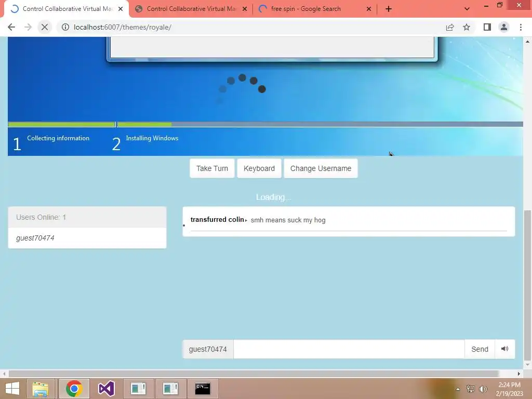
Task: Click the guest70474 label beside the chat input
Action: pyautogui.click(x=208, y=349)
